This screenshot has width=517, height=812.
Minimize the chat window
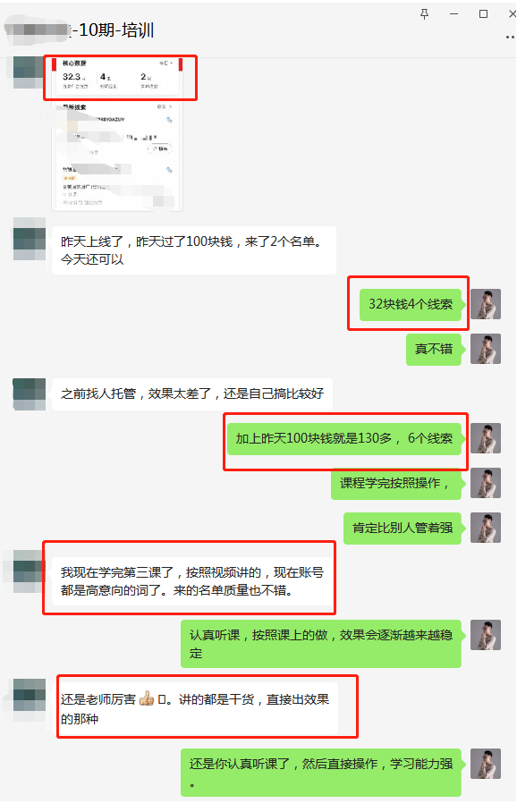(453, 14)
